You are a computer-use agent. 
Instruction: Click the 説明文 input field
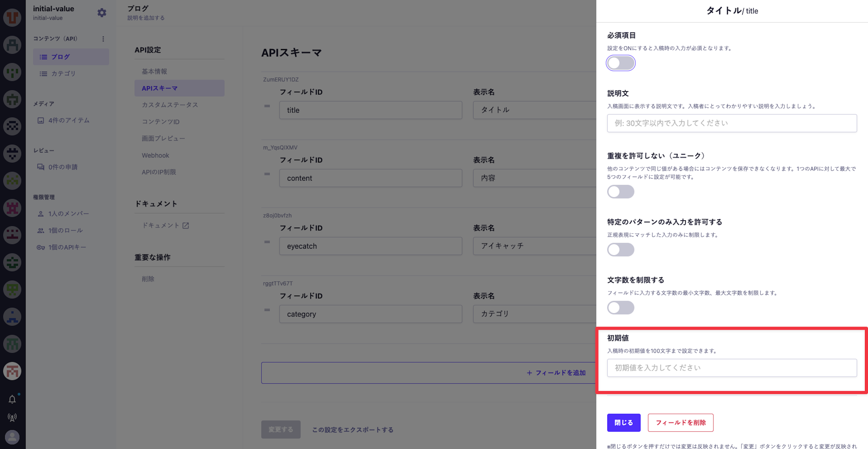732,123
